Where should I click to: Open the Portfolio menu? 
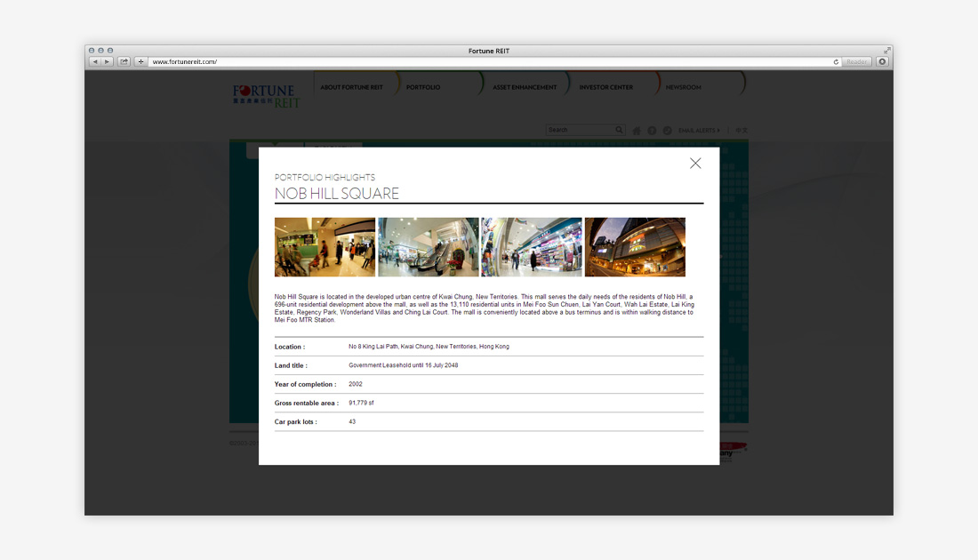point(423,87)
